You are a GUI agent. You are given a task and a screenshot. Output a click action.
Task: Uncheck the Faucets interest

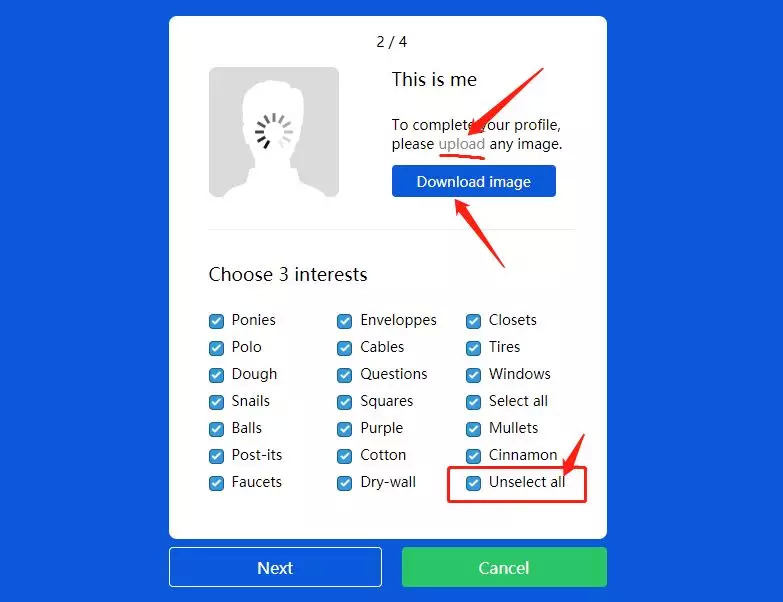point(216,483)
